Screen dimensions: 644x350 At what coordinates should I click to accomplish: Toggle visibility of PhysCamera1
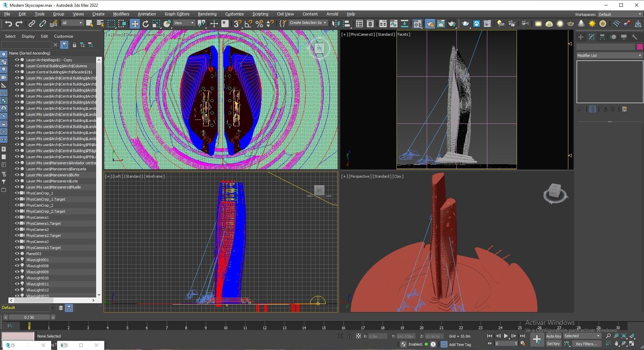(x=17, y=217)
